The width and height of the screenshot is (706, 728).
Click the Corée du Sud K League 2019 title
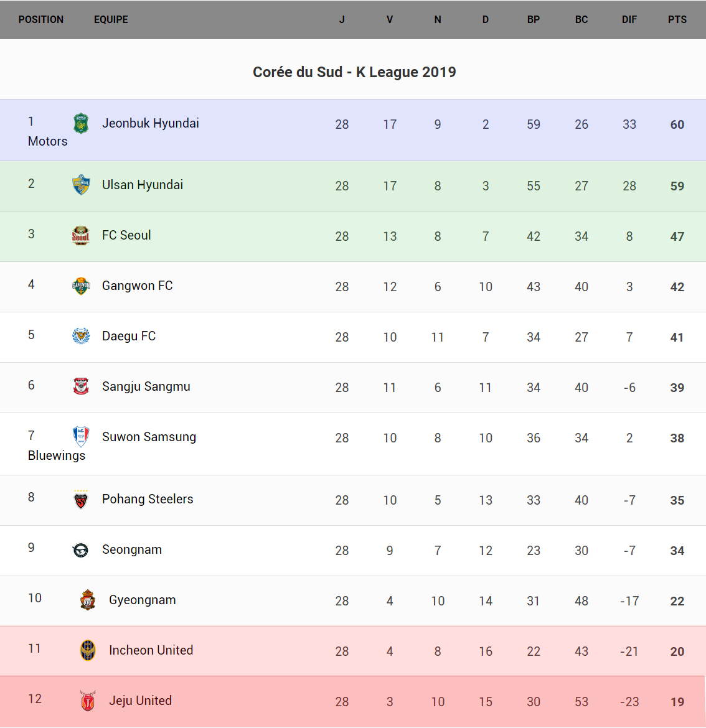pyautogui.click(x=354, y=72)
